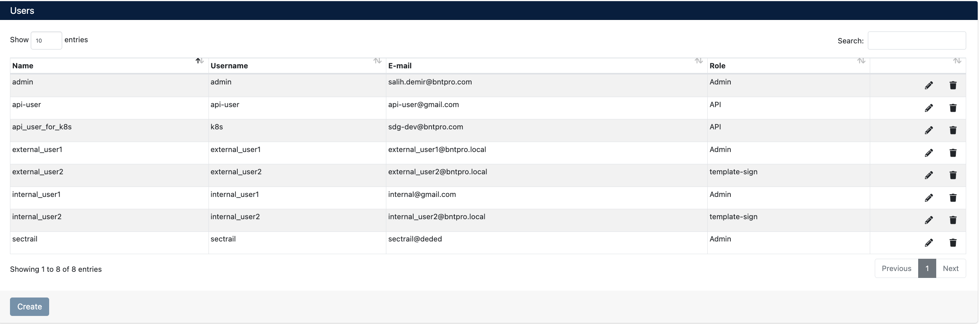
Task: Open the Show entries count dropdown
Action: pyautogui.click(x=46, y=40)
